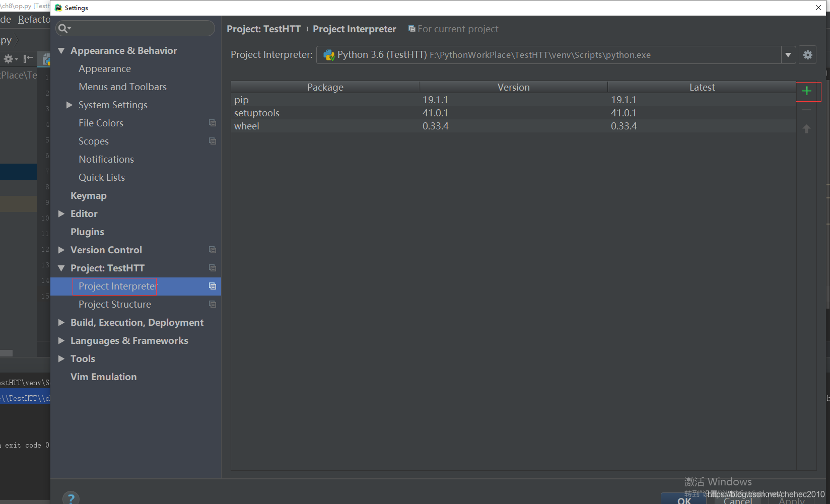Select Scopes settings
This screenshot has height=504, width=830.
click(x=94, y=141)
